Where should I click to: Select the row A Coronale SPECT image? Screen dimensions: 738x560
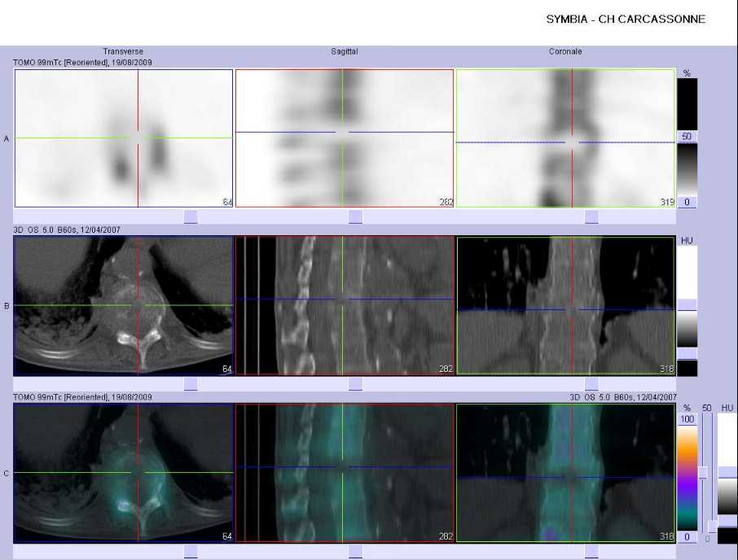click(566, 138)
